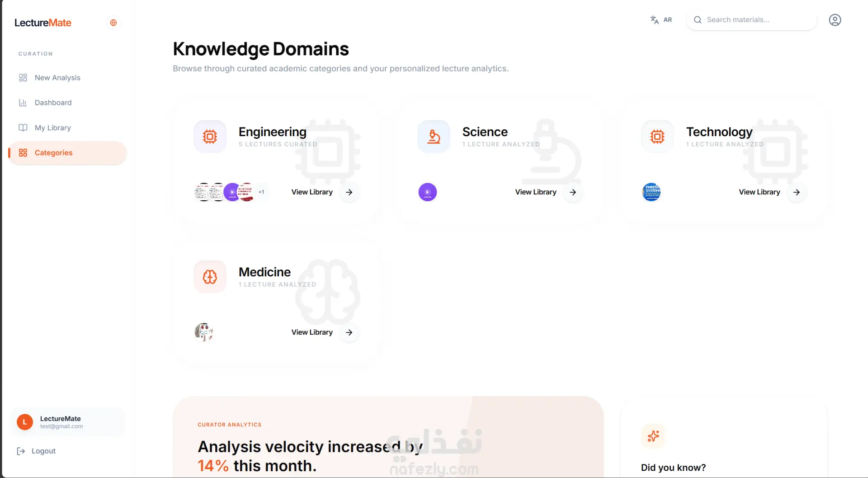Click the Science microscope icon
Viewport: 868px width, 478px height.
[x=434, y=137]
